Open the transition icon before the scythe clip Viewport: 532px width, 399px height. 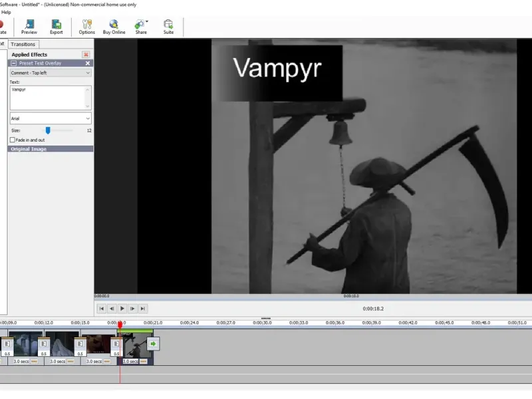(116, 344)
